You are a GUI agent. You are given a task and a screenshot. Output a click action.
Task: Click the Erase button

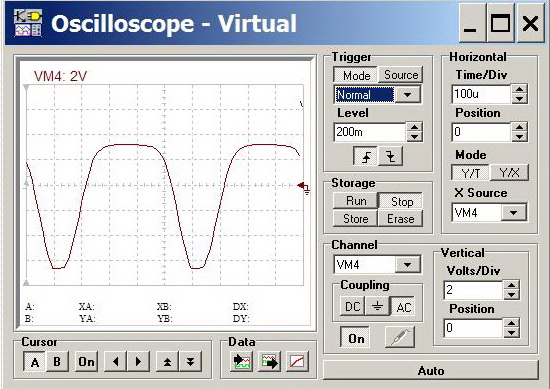point(401,219)
